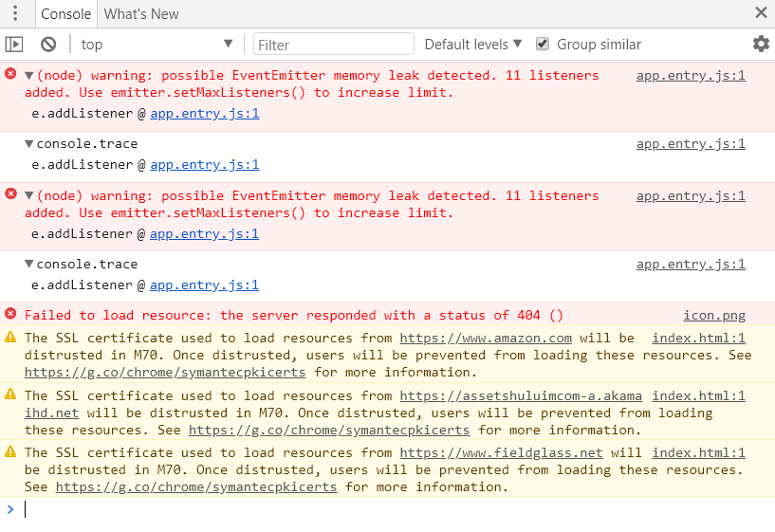Image resolution: width=775 pixels, height=532 pixels.
Task: Open app.entry.js:1 source for first console.trace
Action: click(x=691, y=144)
